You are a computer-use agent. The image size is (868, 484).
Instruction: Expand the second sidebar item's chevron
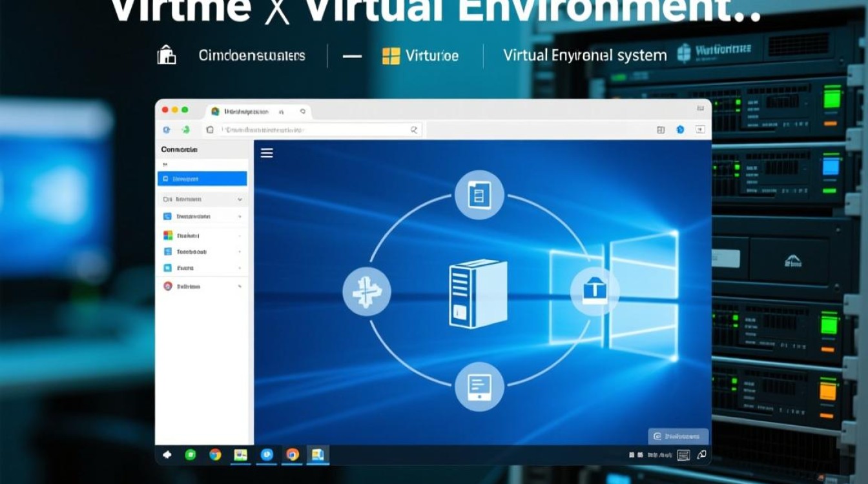[x=240, y=200]
